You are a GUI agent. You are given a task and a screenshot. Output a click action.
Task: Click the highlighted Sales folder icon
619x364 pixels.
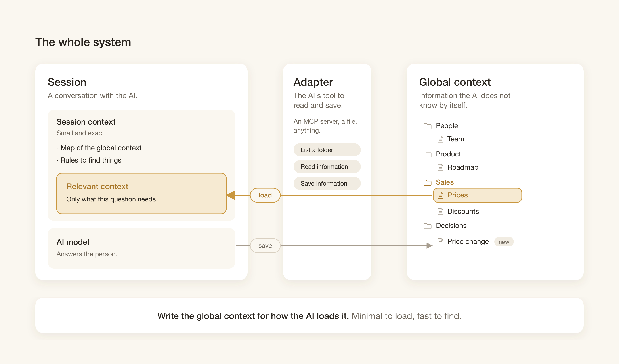coord(427,183)
